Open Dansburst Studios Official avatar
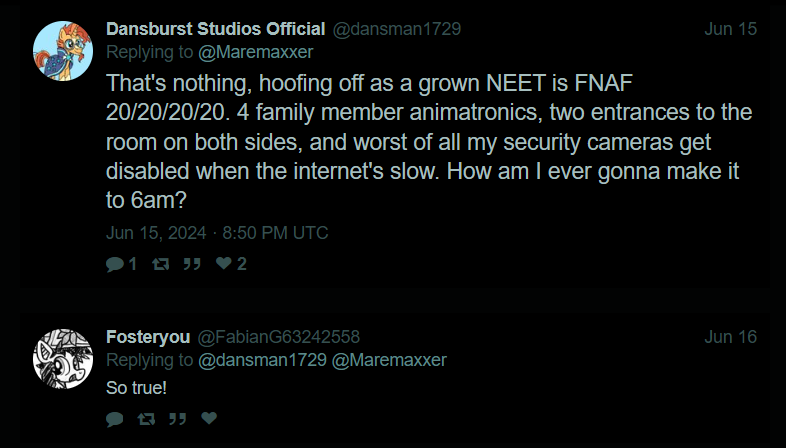The height and width of the screenshot is (448, 786). pyautogui.click(x=64, y=50)
